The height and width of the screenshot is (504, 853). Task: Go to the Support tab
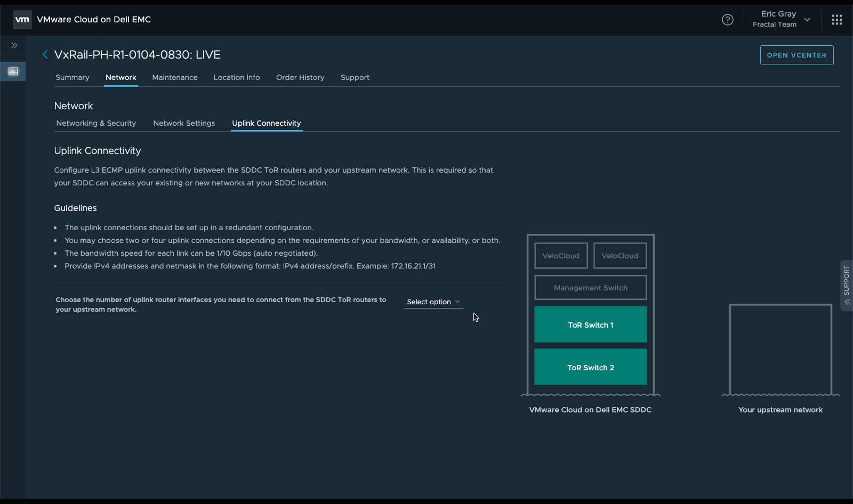click(355, 77)
